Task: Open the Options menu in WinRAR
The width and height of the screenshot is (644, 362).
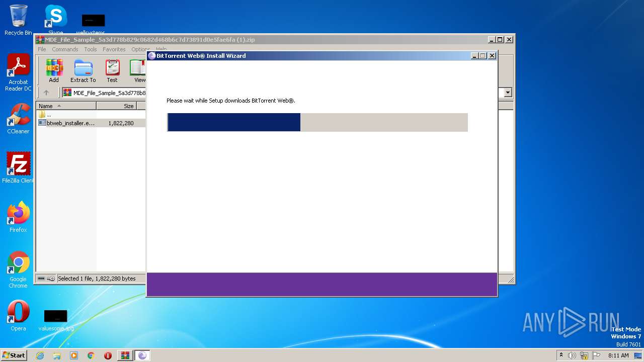Action: pos(140,49)
